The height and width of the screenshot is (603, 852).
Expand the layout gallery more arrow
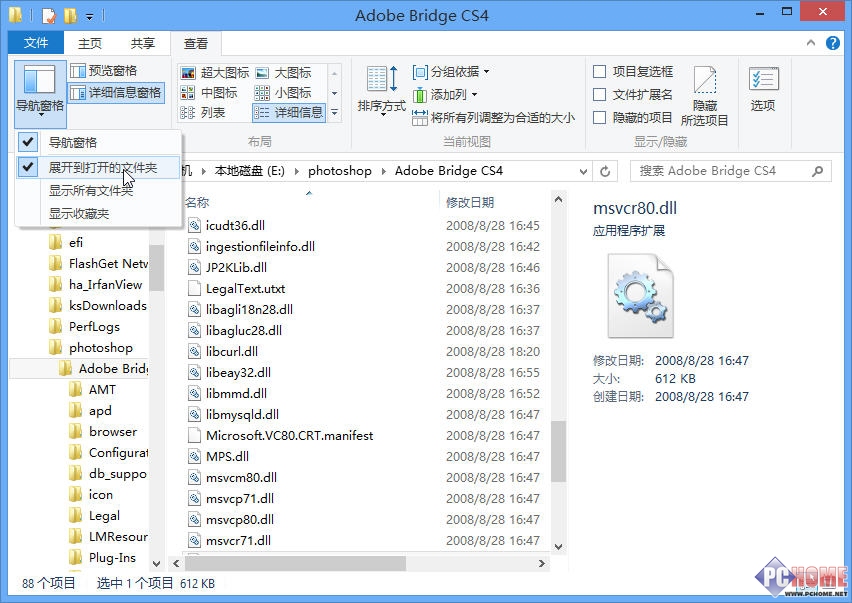(335, 112)
